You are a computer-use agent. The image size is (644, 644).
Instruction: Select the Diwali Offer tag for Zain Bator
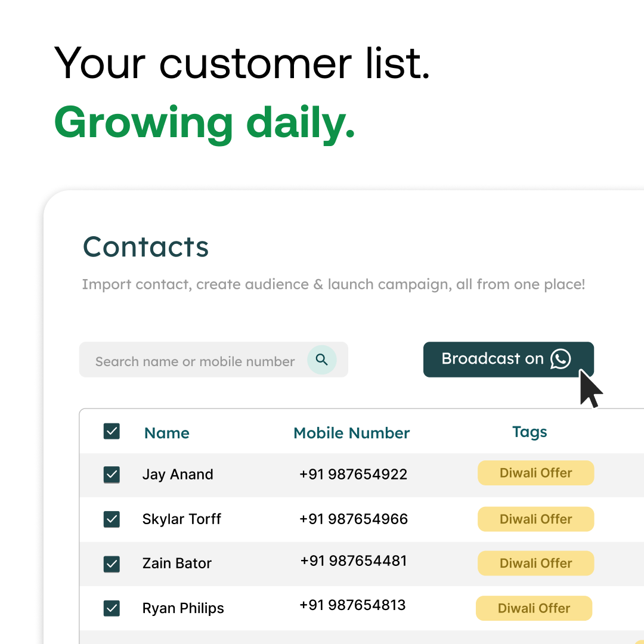535,563
